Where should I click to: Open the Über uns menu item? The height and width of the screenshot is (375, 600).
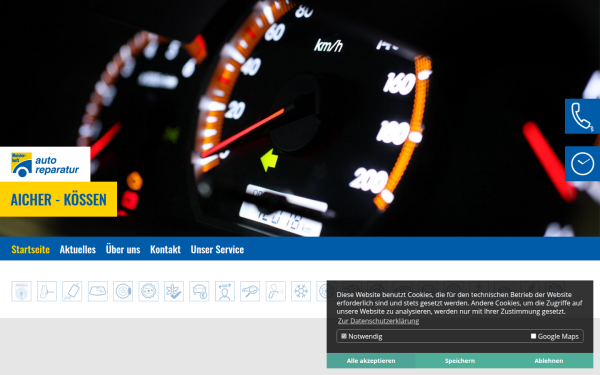(123, 249)
